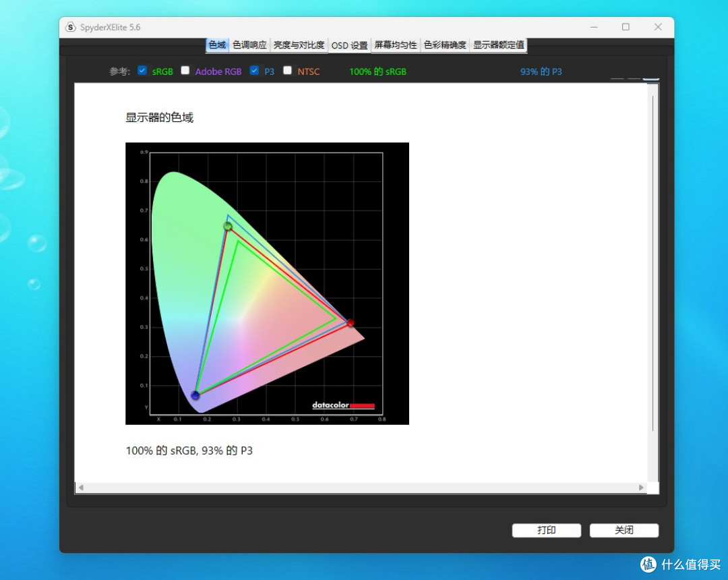Open the 显示器额定值 tab
Viewport: 728px width, 580px height.
498,45
